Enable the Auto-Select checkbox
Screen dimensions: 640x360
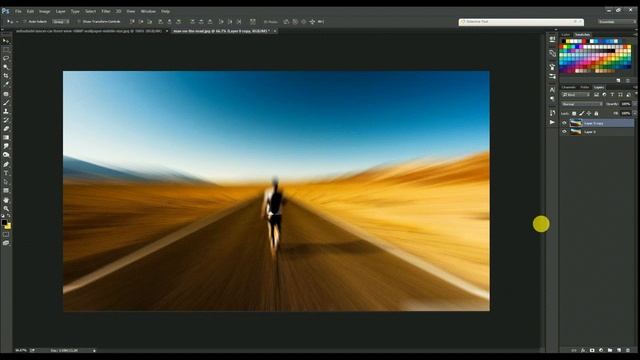pyautogui.click(x=24, y=22)
